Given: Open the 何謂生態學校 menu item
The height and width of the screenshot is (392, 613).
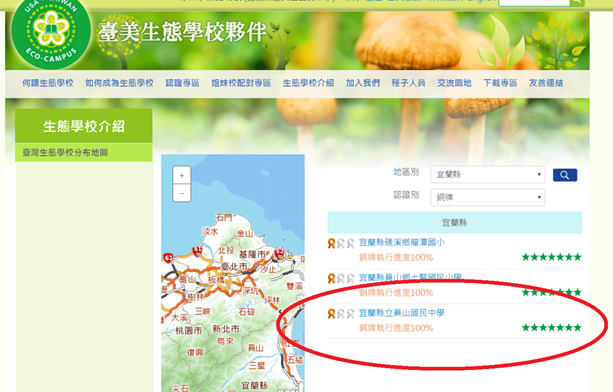Looking at the screenshot, I should point(48,83).
